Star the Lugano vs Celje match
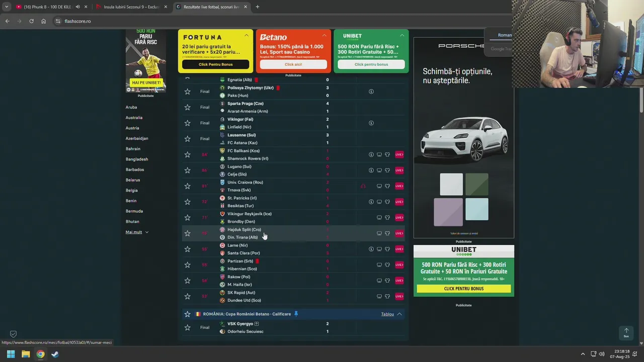The width and height of the screenshot is (644, 362). (x=187, y=170)
